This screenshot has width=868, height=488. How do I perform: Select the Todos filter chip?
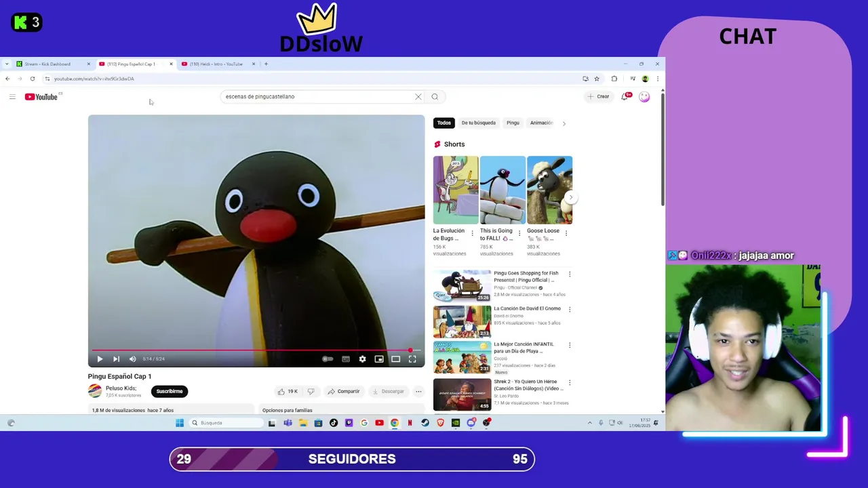(x=444, y=123)
